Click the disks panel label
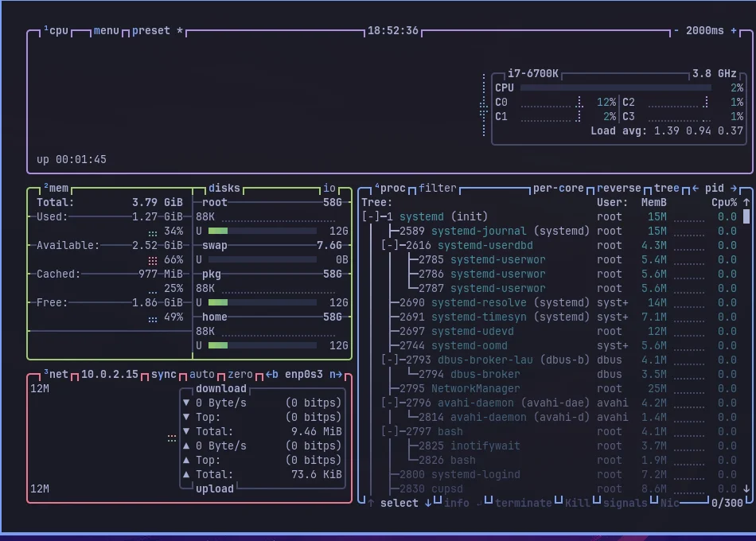 coord(224,188)
